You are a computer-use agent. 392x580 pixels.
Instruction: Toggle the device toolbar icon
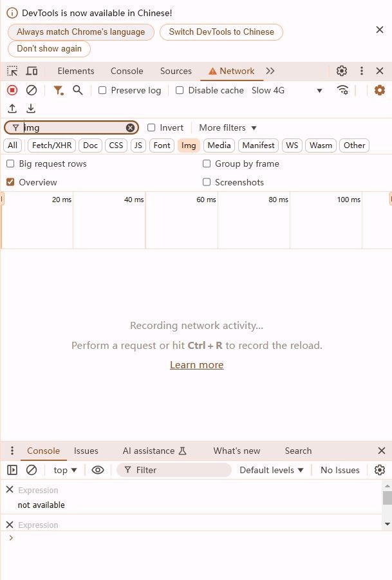(32, 71)
